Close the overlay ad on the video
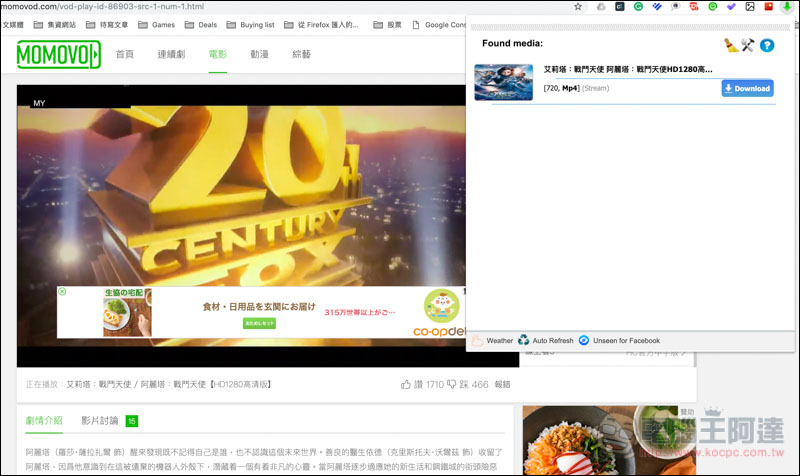Image resolution: width=800 pixels, height=476 pixels. (62, 291)
